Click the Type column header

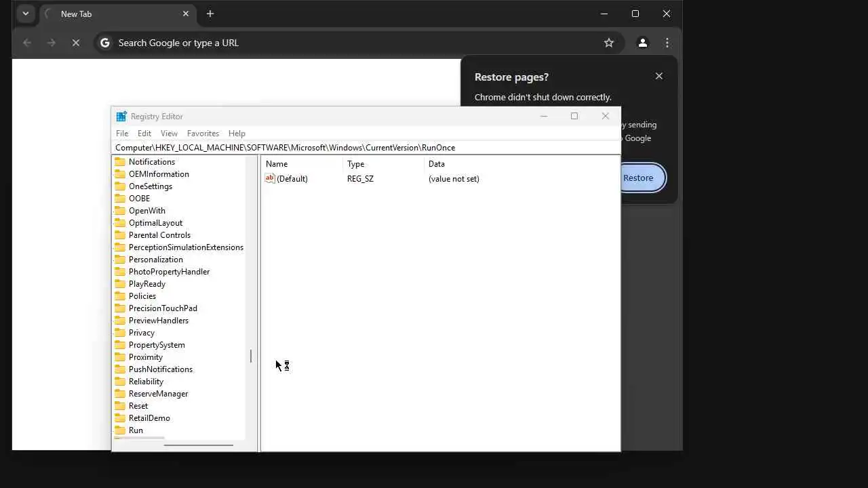pos(384,164)
